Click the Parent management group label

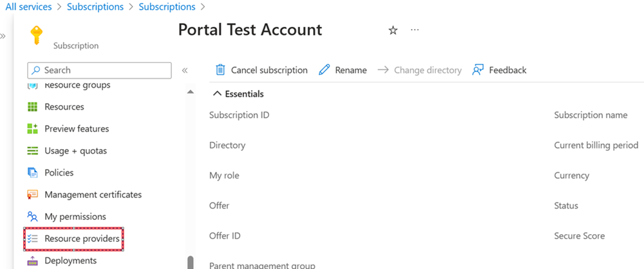pos(262,265)
